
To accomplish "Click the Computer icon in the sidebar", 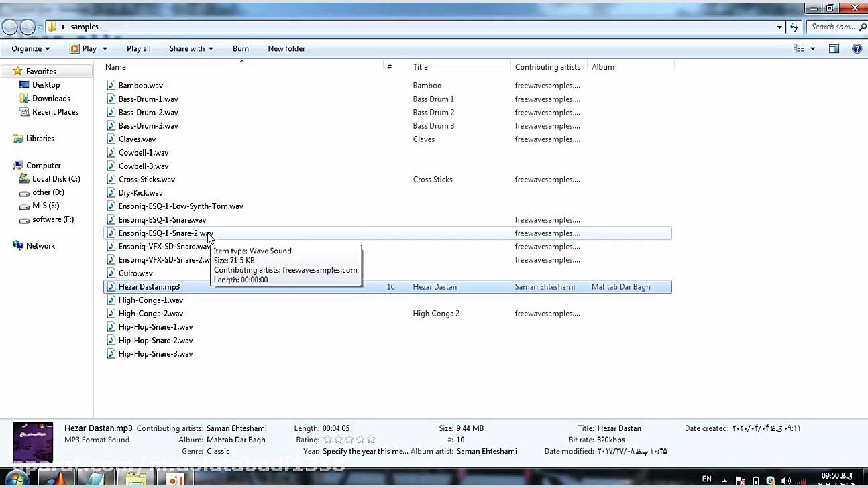I will pos(18,166).
